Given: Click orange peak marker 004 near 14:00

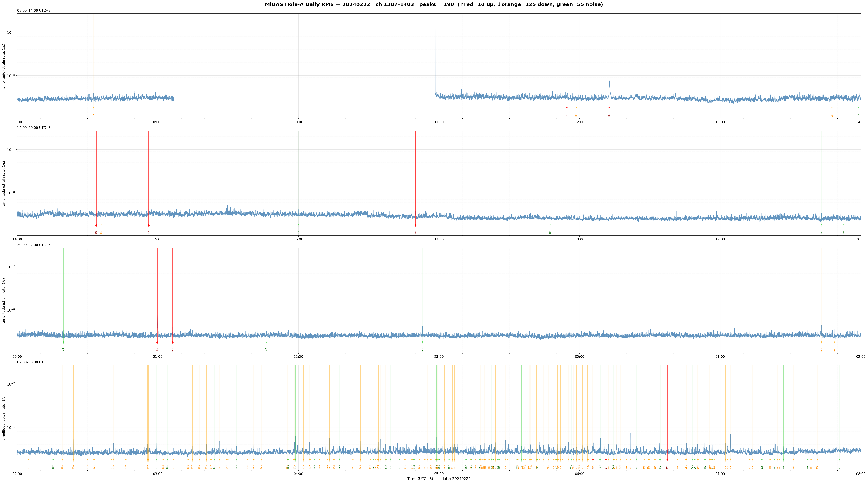Looking at the screenshot, I should click(x=832, y=108).
